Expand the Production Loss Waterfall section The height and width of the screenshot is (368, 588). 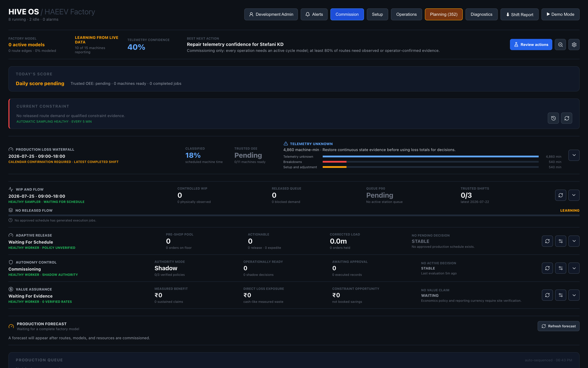pyautogui.click(x=574, y=155)
